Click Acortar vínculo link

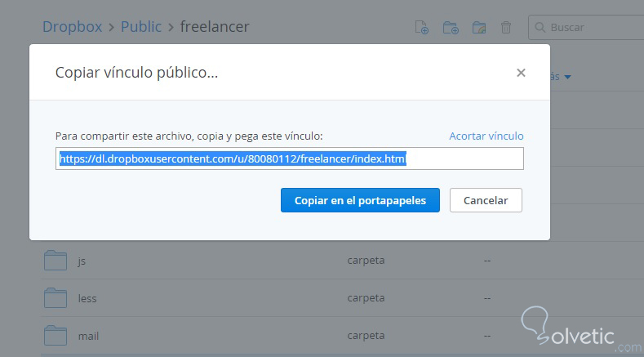pos(486,136)
